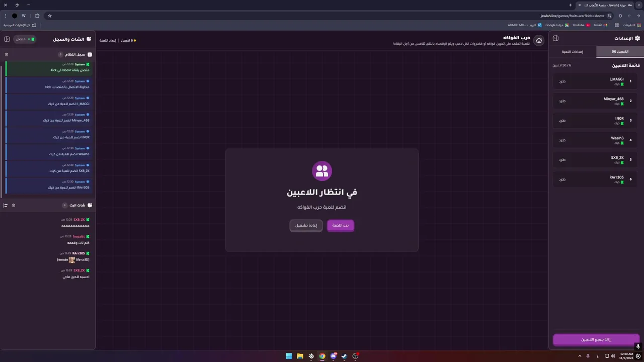This screenshot has height=362, width=644.
Task: Click the site information icon in address bar
Action: click(x=609, y=16)
